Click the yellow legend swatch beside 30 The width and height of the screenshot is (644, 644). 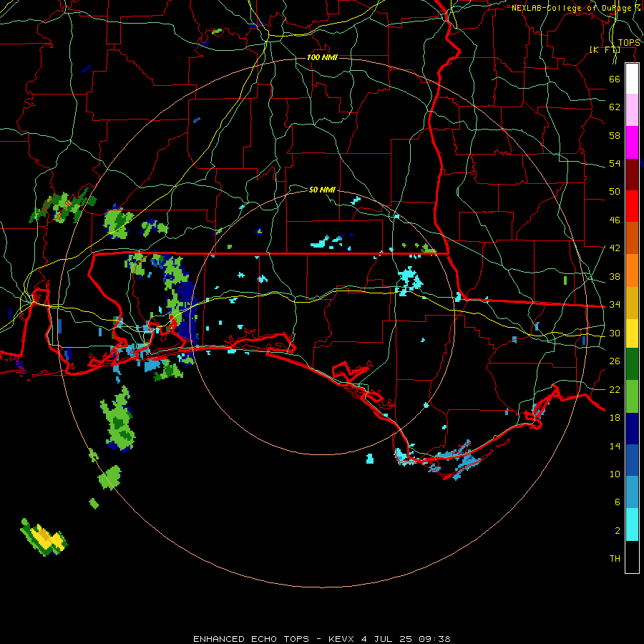click(x=632, y=333)
